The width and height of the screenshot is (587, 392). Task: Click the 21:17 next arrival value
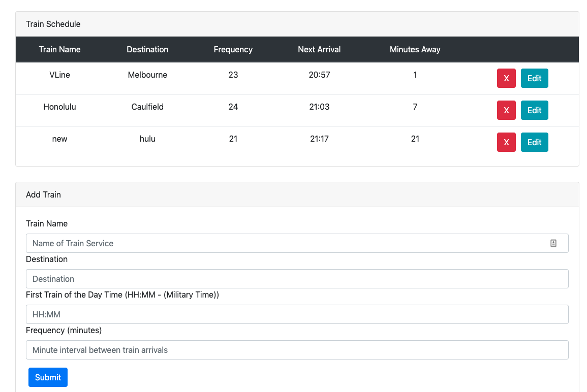click(319, 139)
